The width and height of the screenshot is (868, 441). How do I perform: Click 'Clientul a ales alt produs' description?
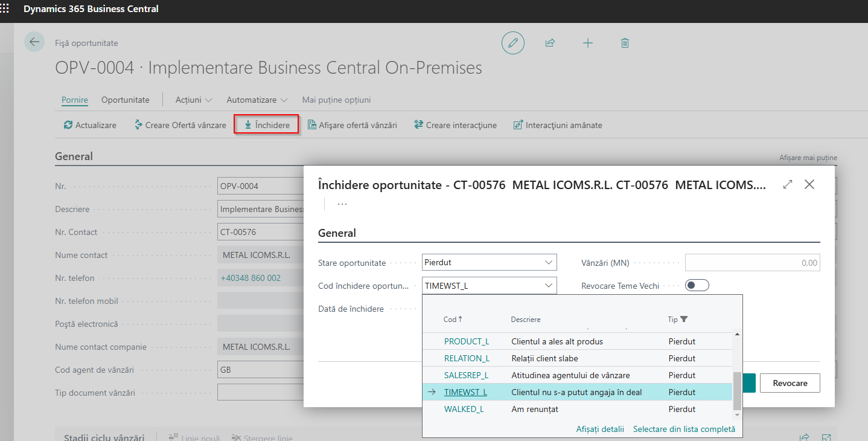[557, 341]
